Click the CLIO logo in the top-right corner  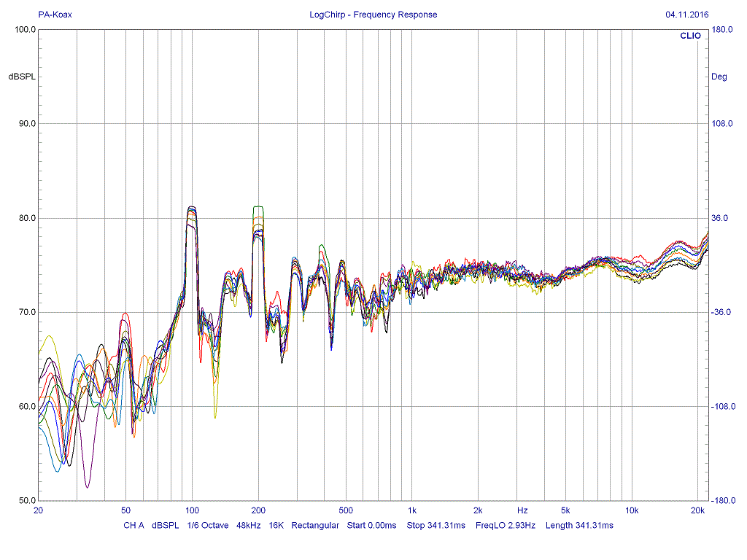689,35
